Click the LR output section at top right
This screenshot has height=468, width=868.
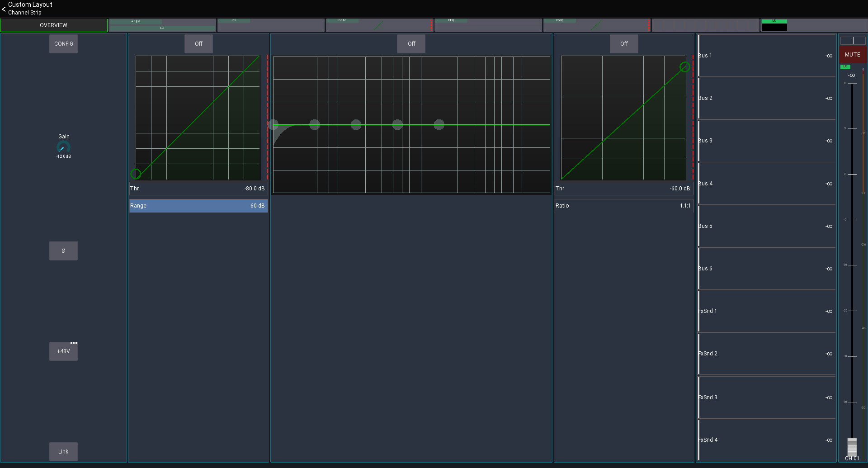pyautogui.click(x=814, y=25)
